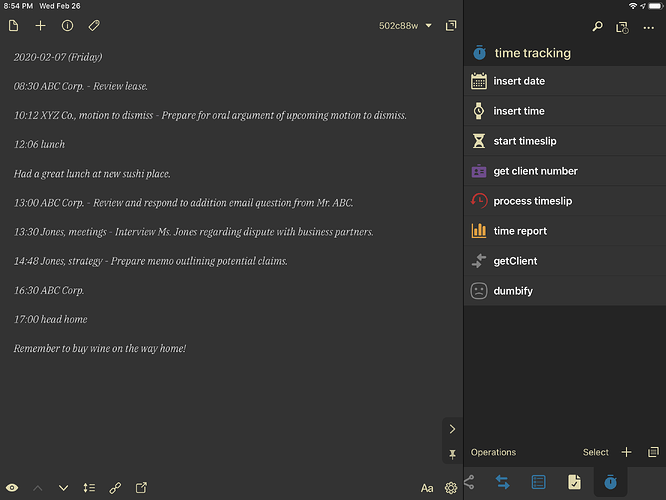Image resolution: width=666 pixels, height=500 pixels.
Task: Click the hourglass icon for start timeslip
Action: pos(479,141)
